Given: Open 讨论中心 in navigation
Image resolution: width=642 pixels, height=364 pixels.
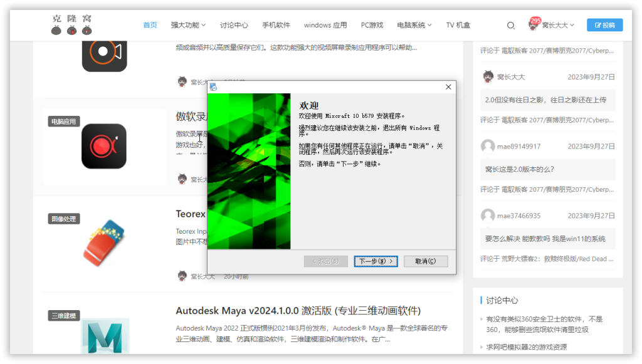Looking at the screenshot, I should pos(234,25).
